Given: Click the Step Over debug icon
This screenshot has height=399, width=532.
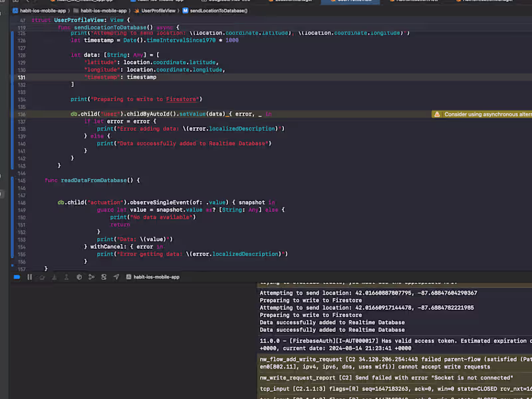Looking at the screenshot, I should pyautogui.click(x=42, y=277).
